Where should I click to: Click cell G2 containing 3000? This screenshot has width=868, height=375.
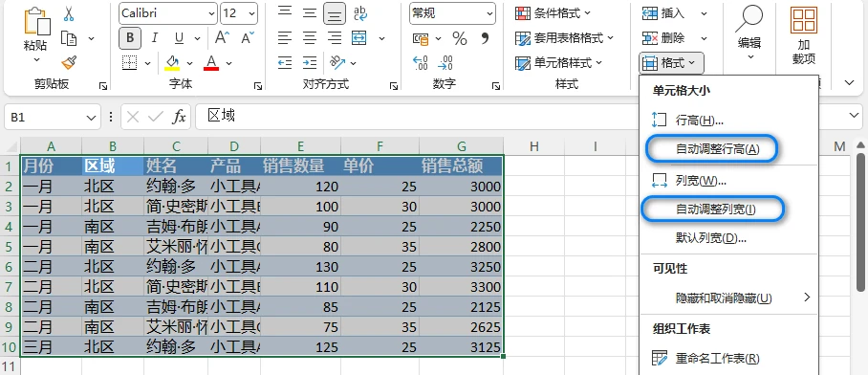pos(462,187)
